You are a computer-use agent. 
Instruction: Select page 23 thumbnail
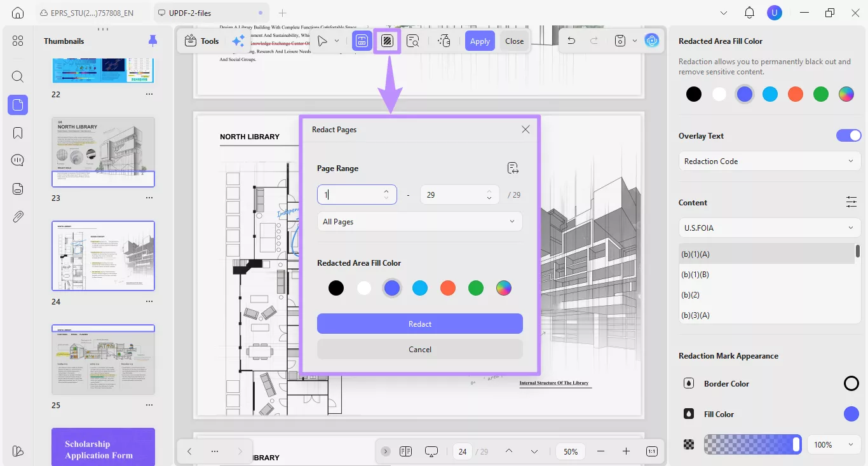click(103, 152)
